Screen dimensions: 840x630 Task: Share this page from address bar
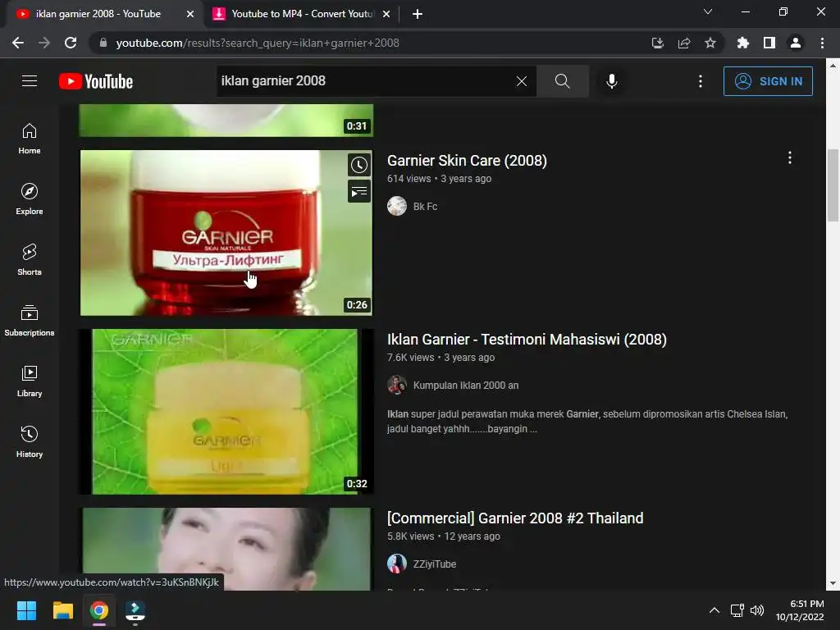pyautogui.click(x=683, y=43)
